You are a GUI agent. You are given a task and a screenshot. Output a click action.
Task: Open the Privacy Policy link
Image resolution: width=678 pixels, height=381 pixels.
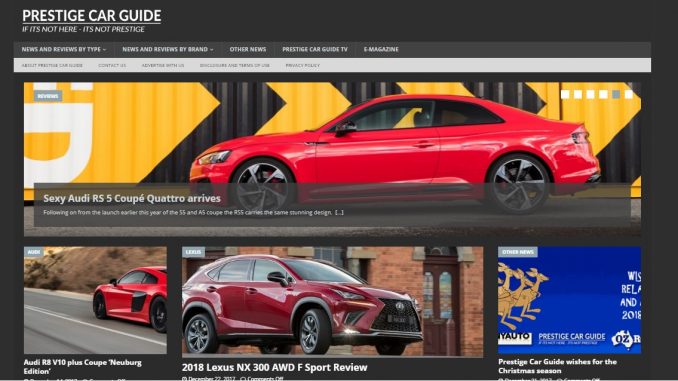point(303,65)
